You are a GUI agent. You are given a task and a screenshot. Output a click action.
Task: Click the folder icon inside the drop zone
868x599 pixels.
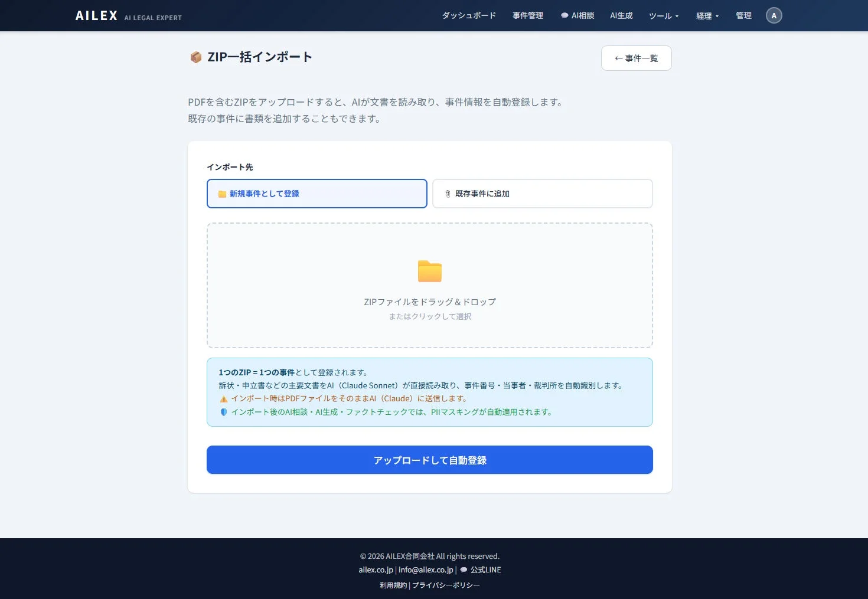point(429,271)
